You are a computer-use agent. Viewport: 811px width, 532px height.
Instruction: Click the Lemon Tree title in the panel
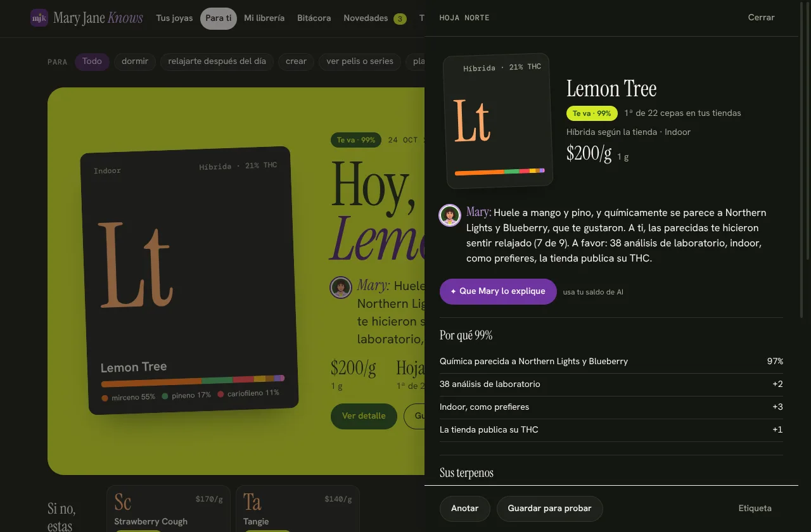pos(611,89)
